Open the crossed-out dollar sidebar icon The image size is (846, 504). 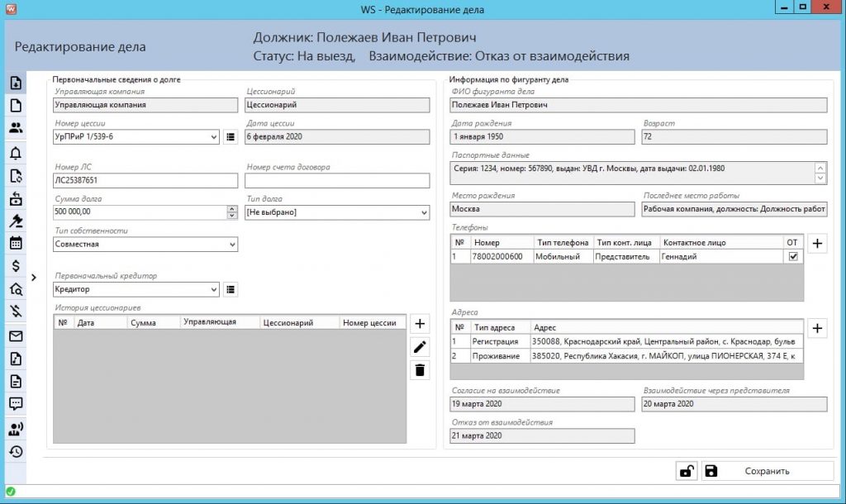point(16,311)
